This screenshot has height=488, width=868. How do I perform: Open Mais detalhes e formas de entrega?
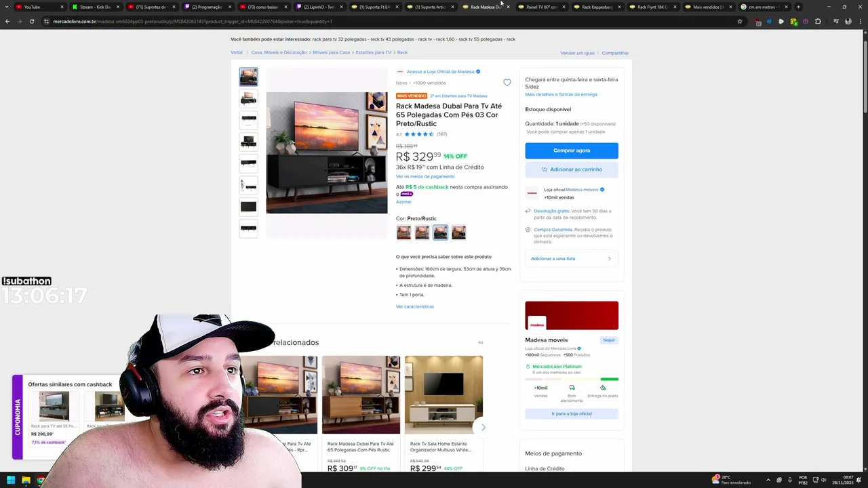pyautogui.click(x=561, y=94)
